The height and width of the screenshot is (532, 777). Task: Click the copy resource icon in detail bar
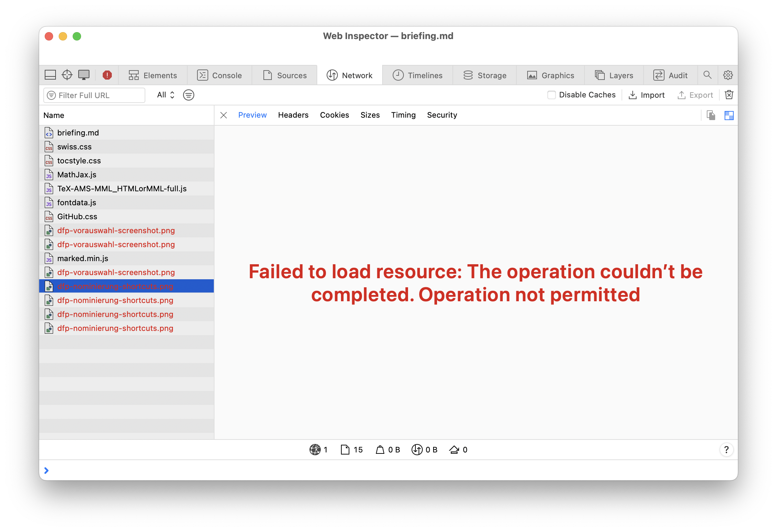pos(711,116)
